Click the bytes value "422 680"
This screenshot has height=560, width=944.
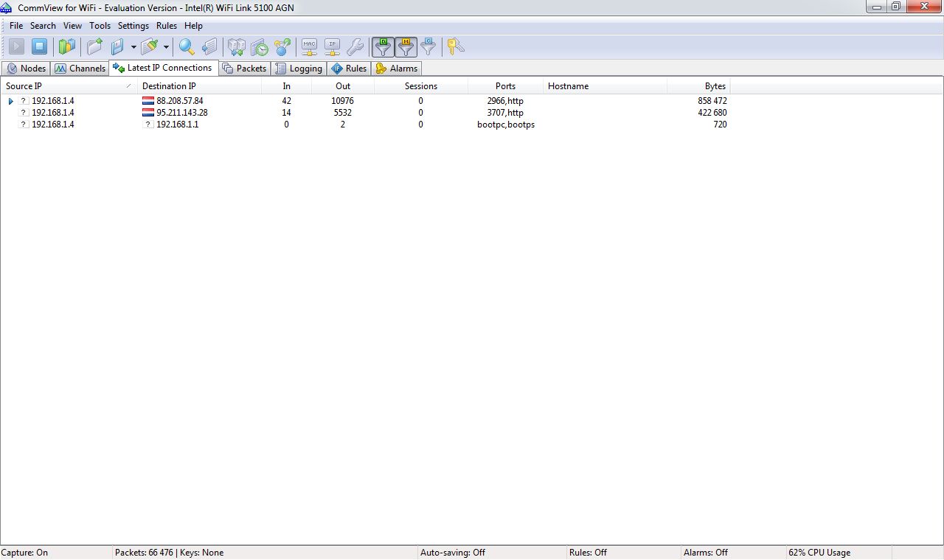[712, 113]
